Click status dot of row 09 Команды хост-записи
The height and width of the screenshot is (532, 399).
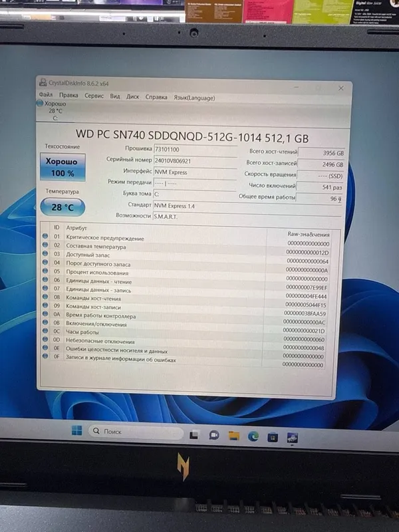(45, 305)
